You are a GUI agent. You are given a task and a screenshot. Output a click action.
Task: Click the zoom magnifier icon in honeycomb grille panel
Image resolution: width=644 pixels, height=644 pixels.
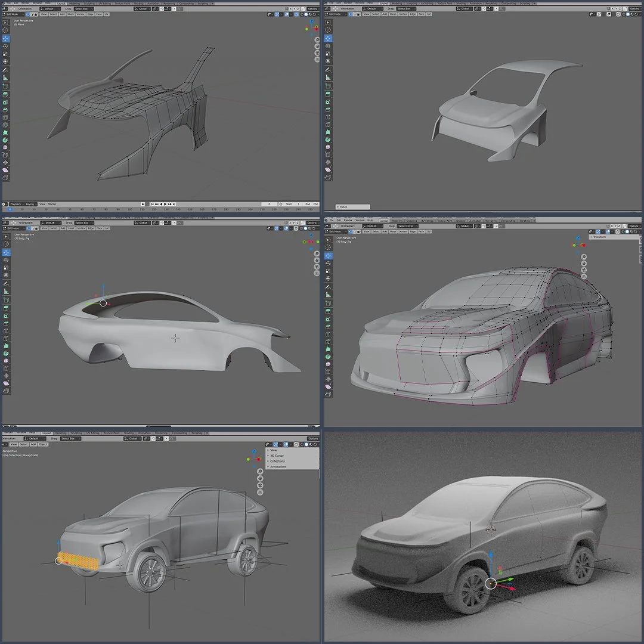260,472
